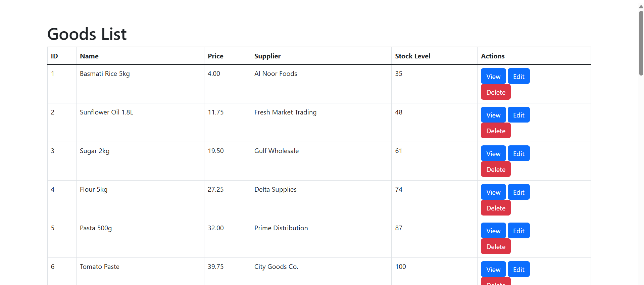View the Tomato Paste entry
Image resolution: width=644 pixels, height=285 pixels.
[x=493, y=269]
